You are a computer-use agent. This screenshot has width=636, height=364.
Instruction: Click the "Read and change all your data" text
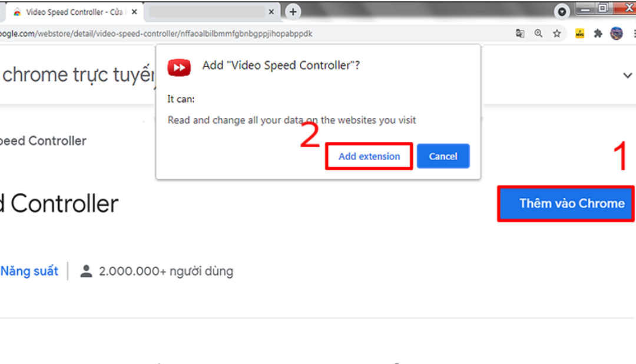(291, 120)
